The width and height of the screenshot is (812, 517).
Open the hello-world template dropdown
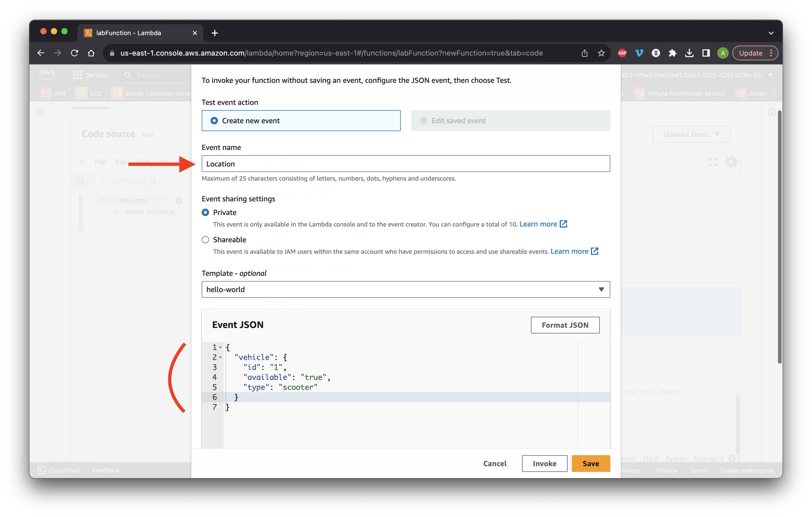pos(406,289)
